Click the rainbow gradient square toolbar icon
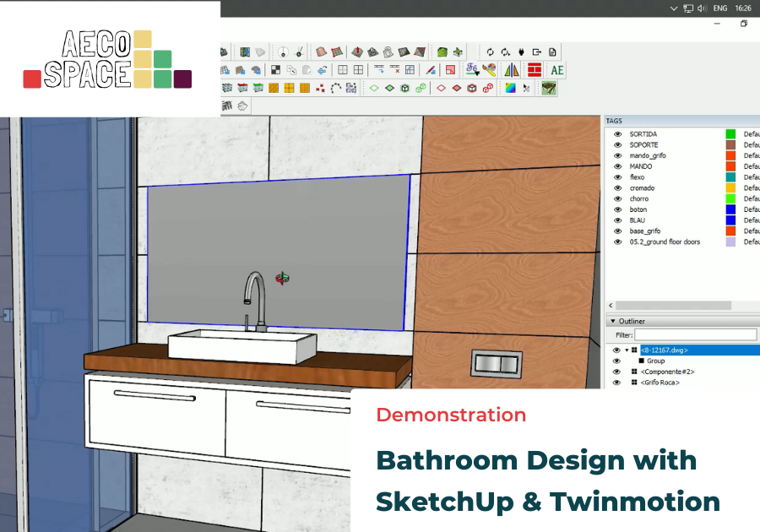The width and height of the screenshot is (760, 532). [x=511, y=88]
